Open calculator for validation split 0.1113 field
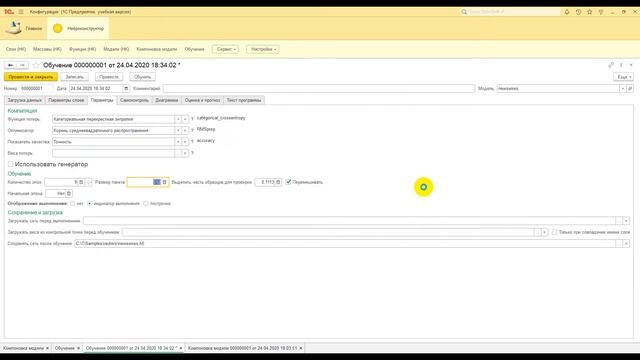This screenshot has width=640, height=360. click(278, 182)
